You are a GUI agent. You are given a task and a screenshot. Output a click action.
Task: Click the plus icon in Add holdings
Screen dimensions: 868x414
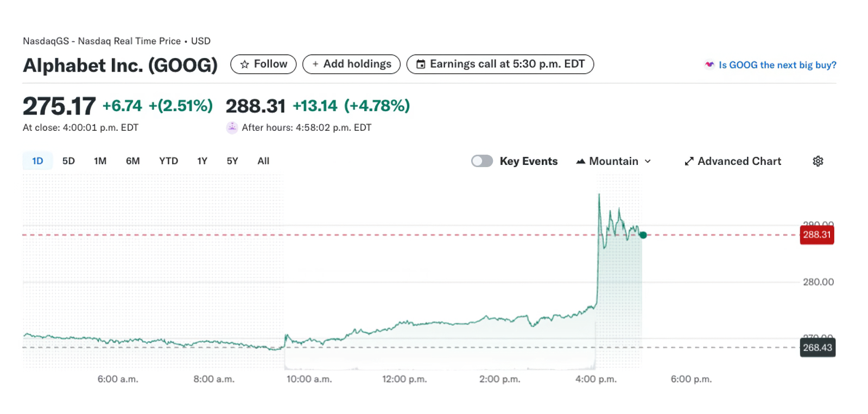315,64
